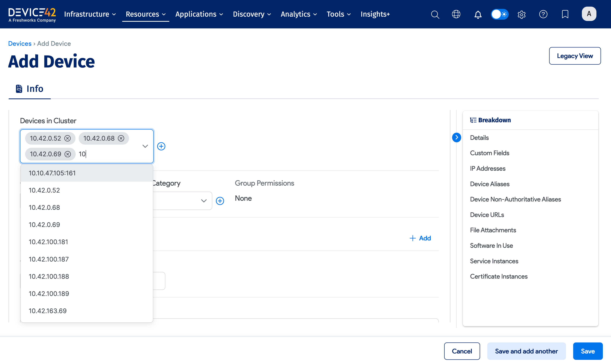The image size is (611, 364).
Task: Click the bookmarks icon
Action: pyautogui.click(x=565, y=14)
